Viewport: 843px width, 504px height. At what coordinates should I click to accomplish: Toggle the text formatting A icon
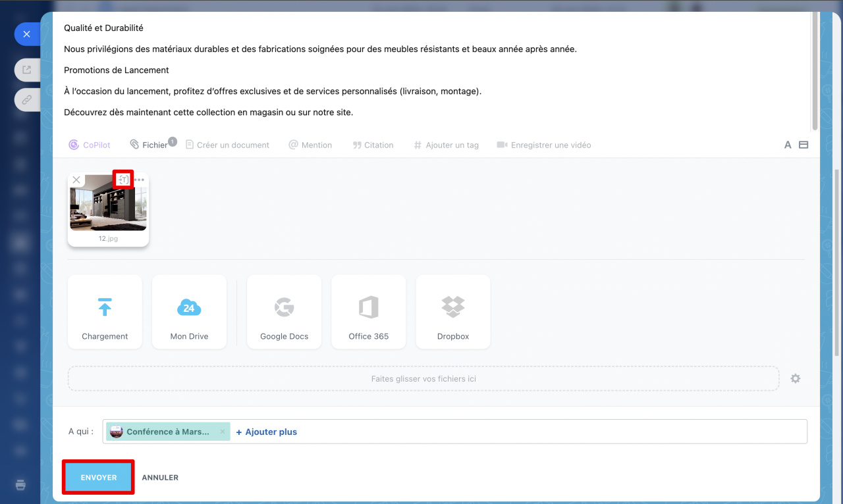788,145
